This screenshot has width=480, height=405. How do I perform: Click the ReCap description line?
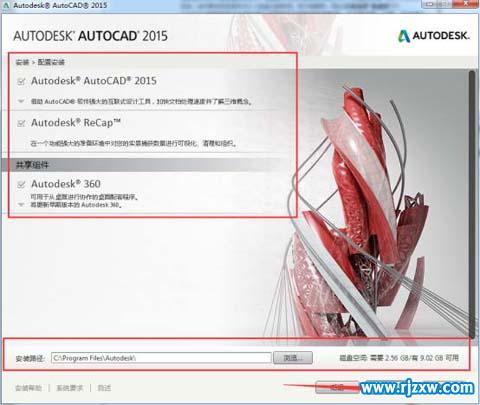point(134,144)
